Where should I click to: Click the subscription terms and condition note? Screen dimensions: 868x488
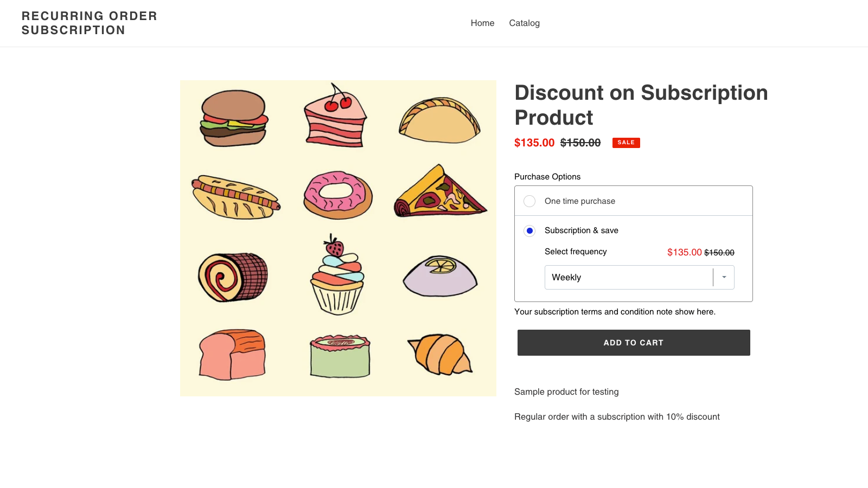(615, 312)
